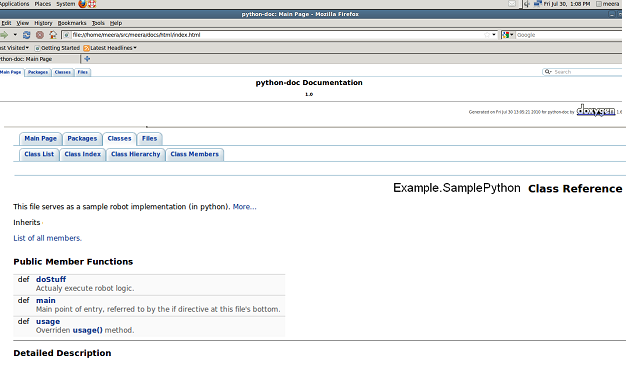Click small Main Page tab in top frame

[11, 72]
